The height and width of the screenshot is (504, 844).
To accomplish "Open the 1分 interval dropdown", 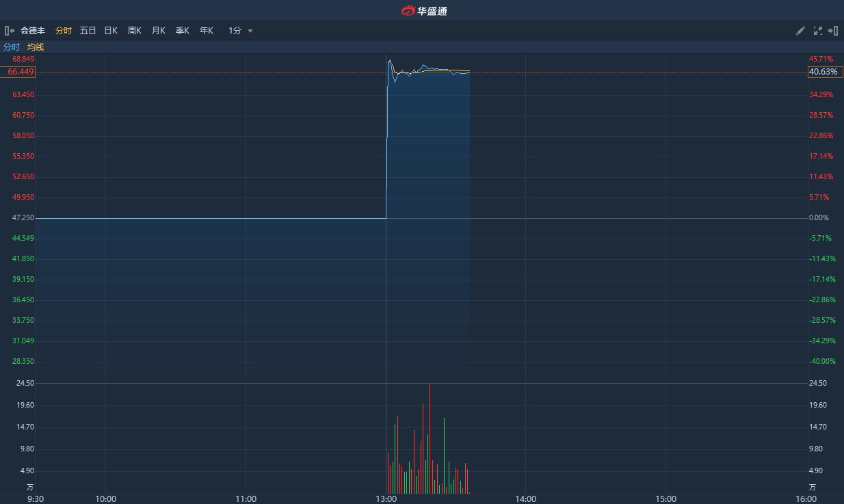I will (x=235, y=31).
